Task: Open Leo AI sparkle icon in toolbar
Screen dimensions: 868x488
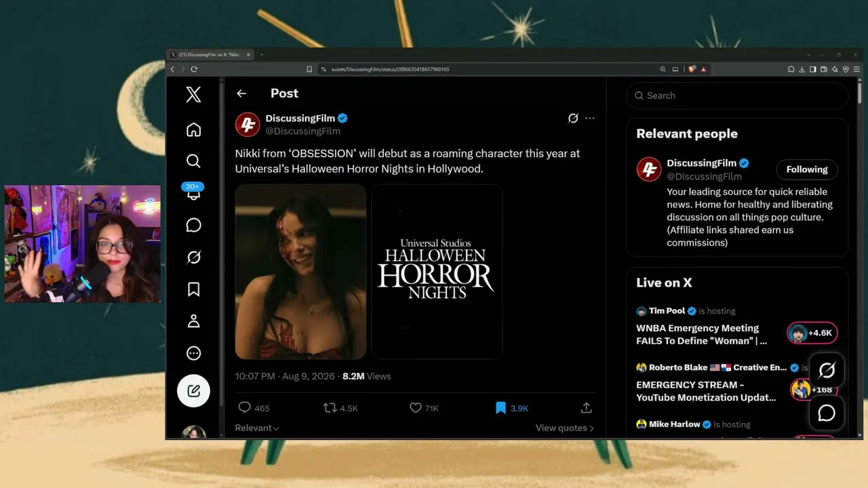Action: click(835, 69)
